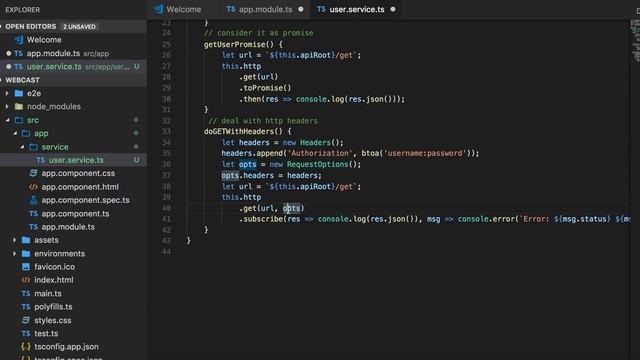This screenshot has height=360, width=640.
Task: Click the assets folder icon
Action: pos(26,240)
